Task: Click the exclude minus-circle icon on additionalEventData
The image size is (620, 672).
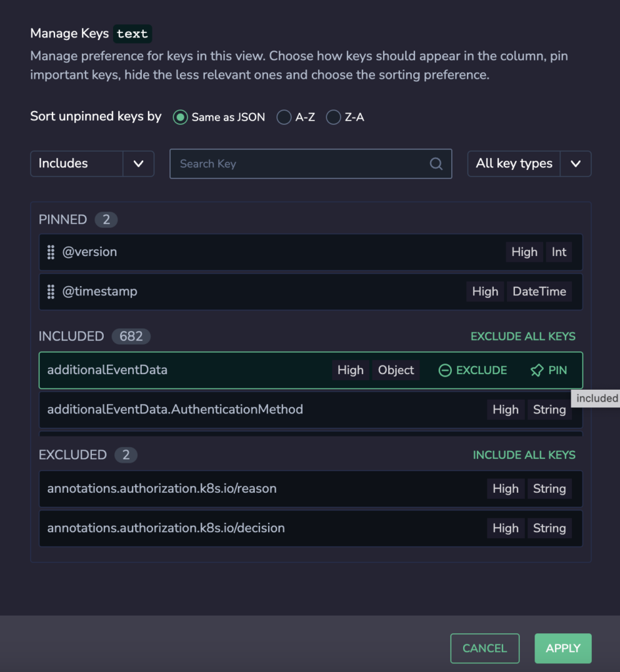Action: (445, 370)
